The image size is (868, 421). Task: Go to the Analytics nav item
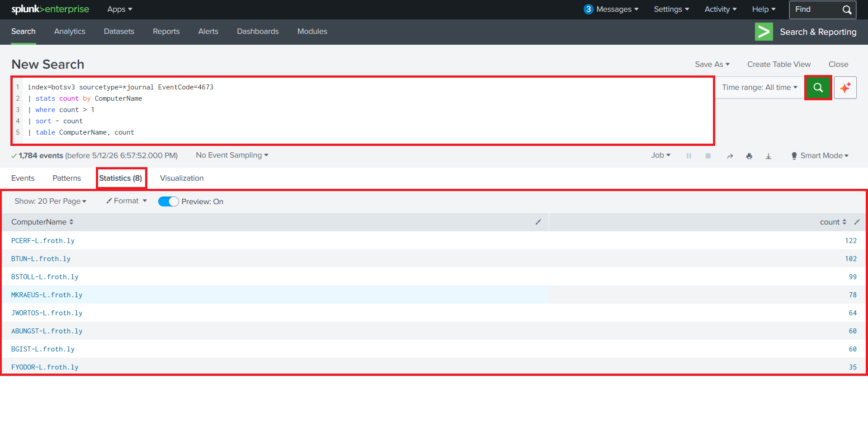pos(70,31)
